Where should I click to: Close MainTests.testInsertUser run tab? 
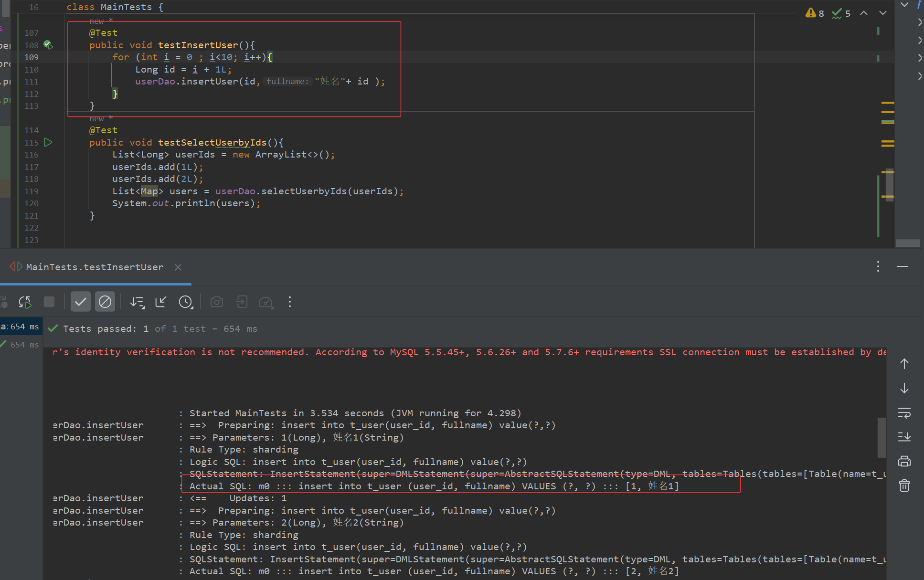coord(178,267)
